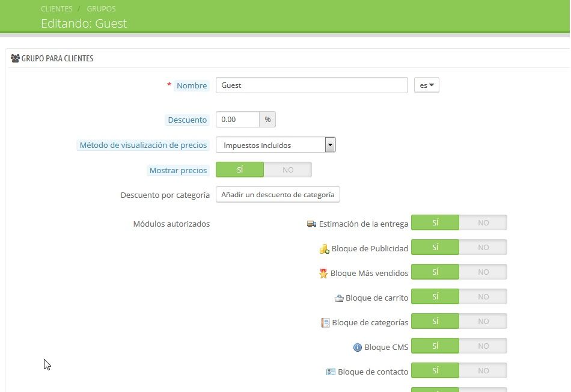Click into the Descuento percentage field
The width and height of the screenshot is (571, 392).
click(x=237, y=120)
